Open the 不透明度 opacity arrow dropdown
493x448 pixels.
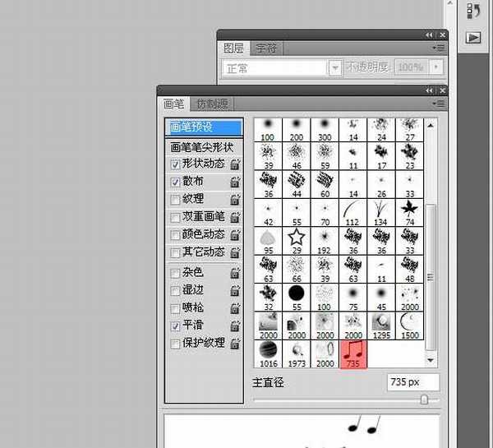coord(437,68)
